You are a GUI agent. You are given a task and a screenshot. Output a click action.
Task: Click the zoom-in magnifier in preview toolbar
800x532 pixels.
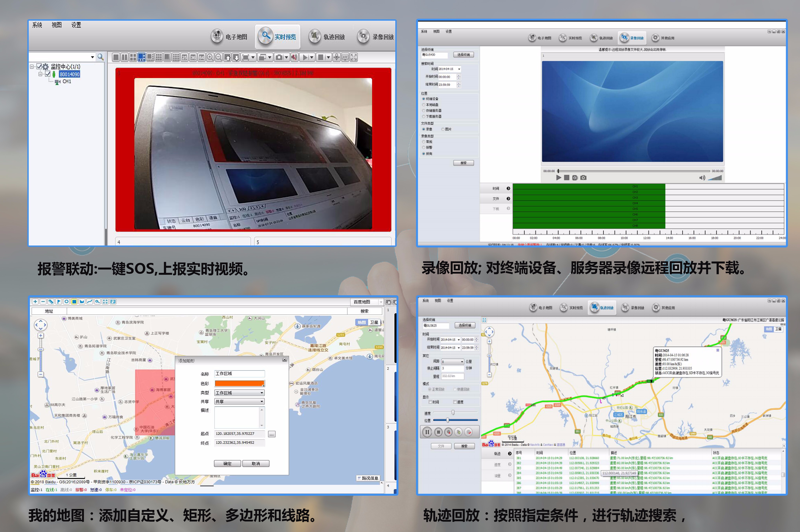(210, 57)
